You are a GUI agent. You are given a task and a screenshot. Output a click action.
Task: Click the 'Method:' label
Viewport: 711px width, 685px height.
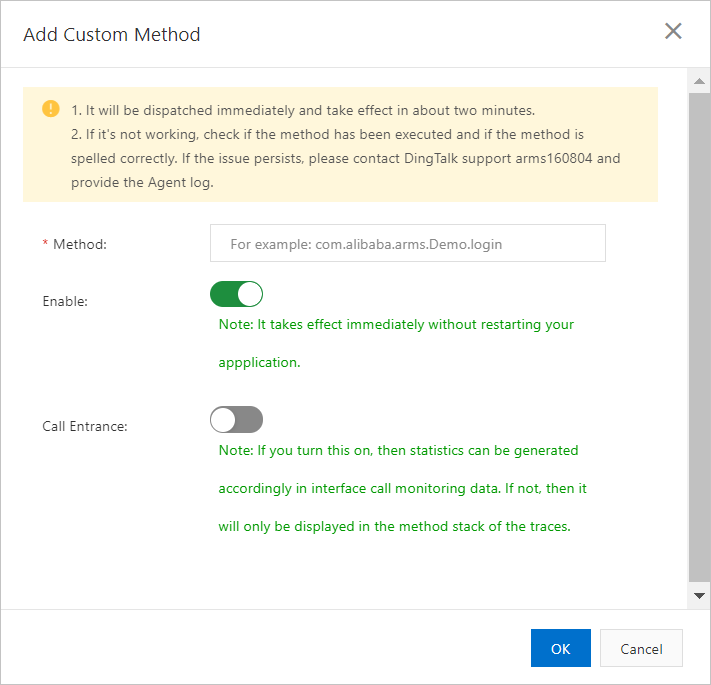tap(80, 244)
